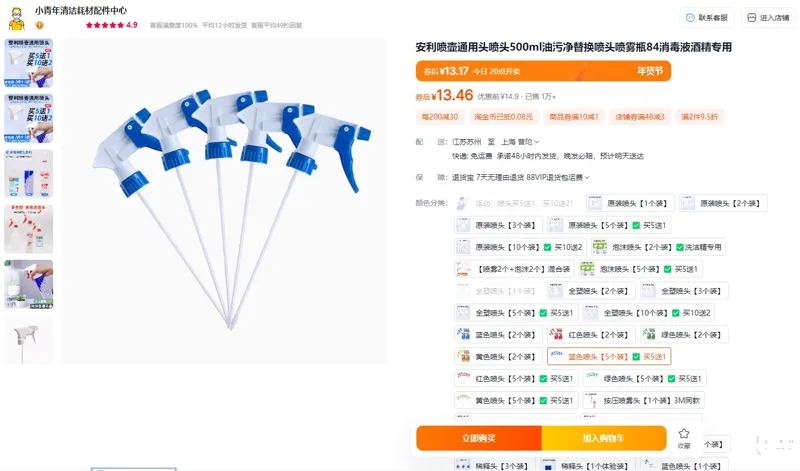Select option 全塑喷头【3个装】

coord(684,291)
